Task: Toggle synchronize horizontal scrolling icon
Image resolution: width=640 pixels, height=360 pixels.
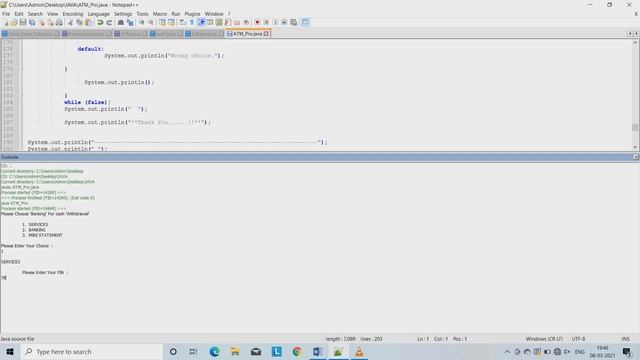Action: (x=171, y=22)
